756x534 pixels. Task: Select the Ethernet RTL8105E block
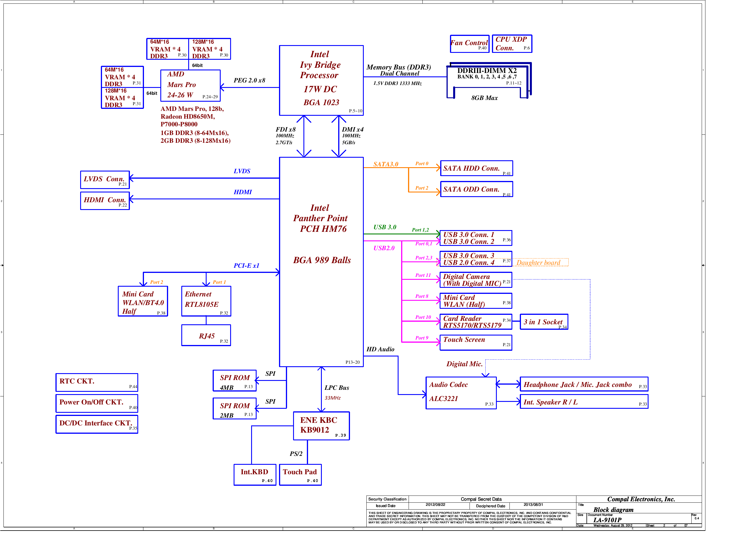[x=206, y=301]
